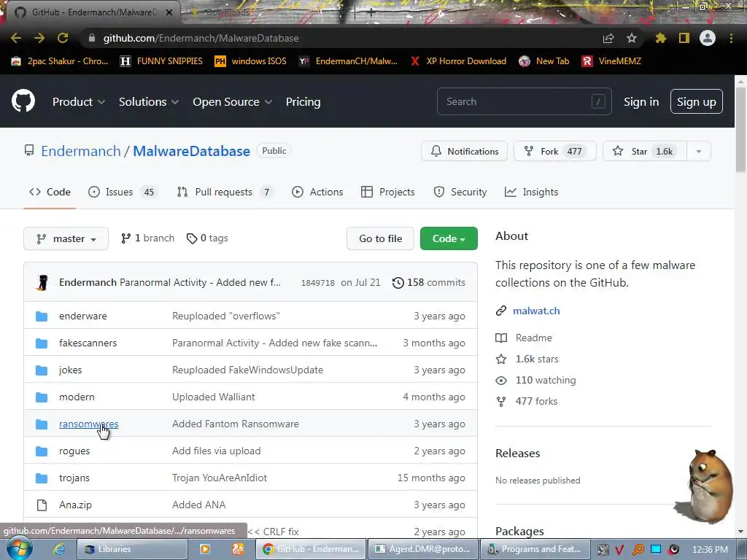The height and width of the screenshot is (560, 747).
Task: Open the ransomwares folder link
Action: tap(88, 424)
